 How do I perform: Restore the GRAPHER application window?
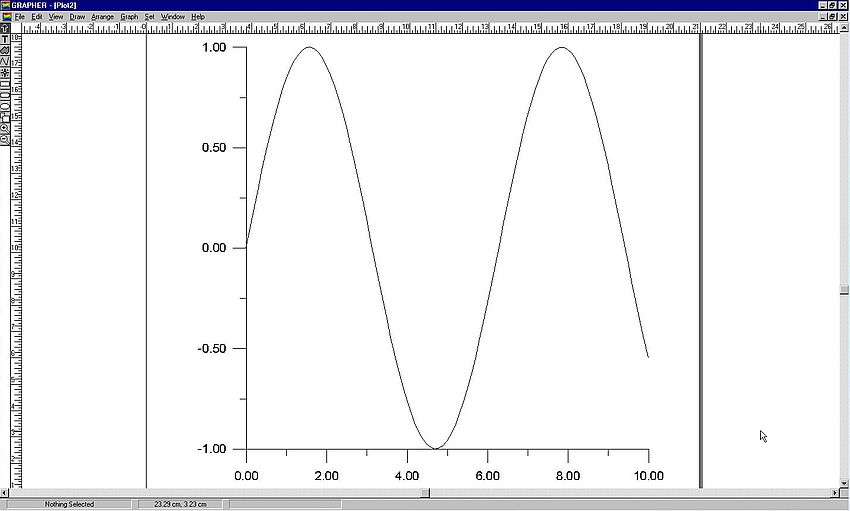833,5
